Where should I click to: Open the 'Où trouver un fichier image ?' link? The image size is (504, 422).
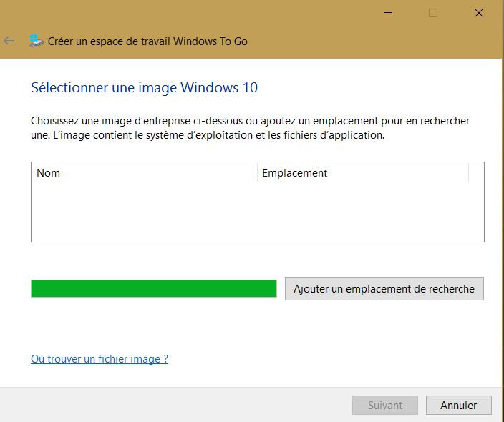[100, 359]
